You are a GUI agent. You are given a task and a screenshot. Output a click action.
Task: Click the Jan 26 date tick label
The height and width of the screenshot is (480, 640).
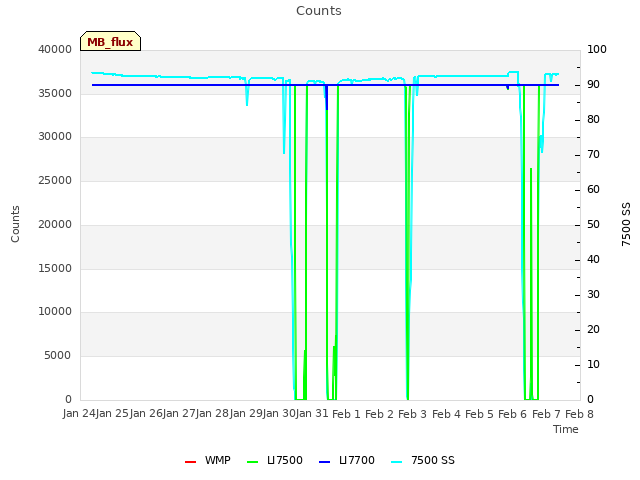click(x=146, y=414)
